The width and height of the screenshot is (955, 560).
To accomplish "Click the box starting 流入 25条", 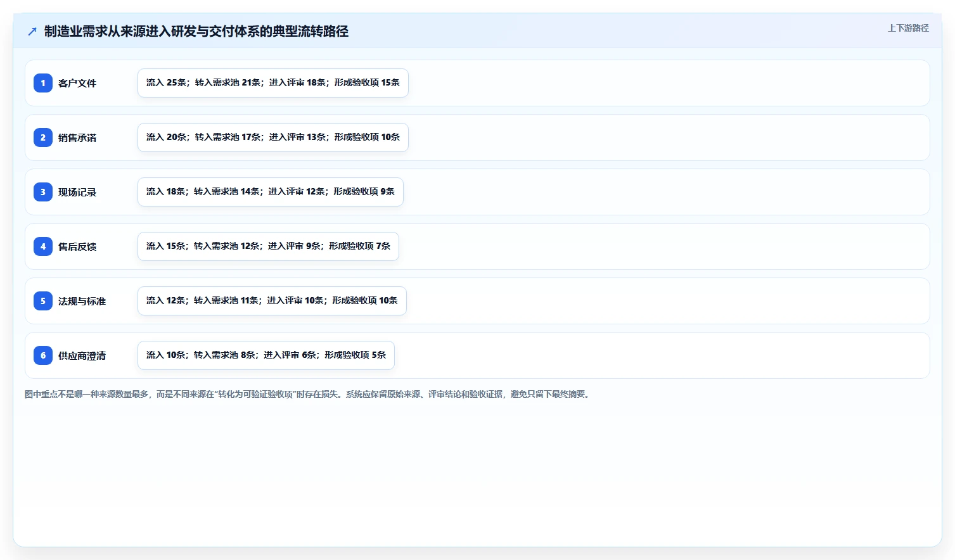I will tap(273, 83).
